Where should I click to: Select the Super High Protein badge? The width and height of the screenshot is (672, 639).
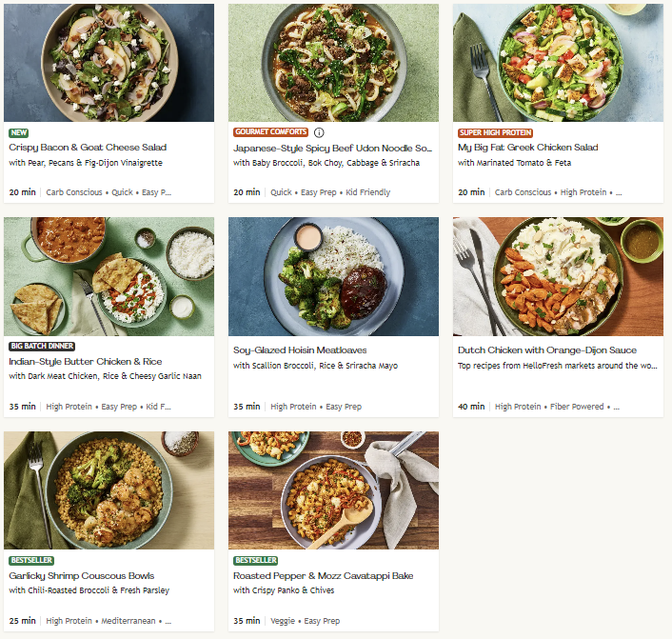tap(495, 132)
